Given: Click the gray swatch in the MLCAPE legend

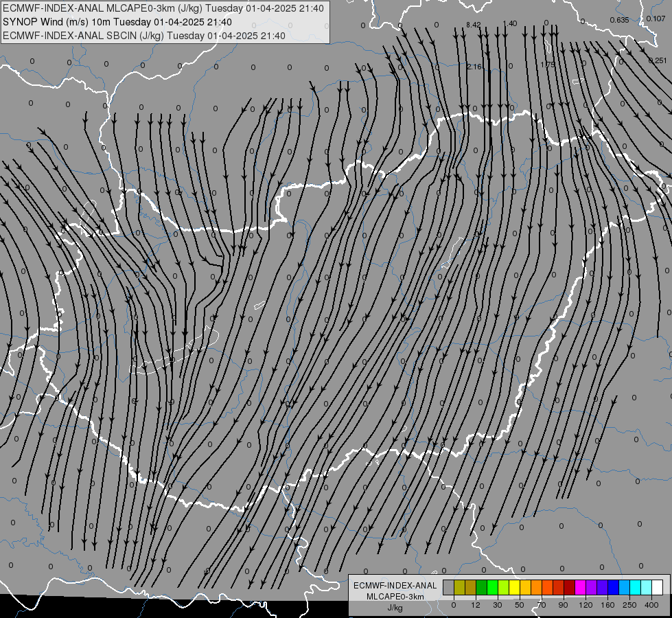Looking at the screenshot, I should (448, 587).
